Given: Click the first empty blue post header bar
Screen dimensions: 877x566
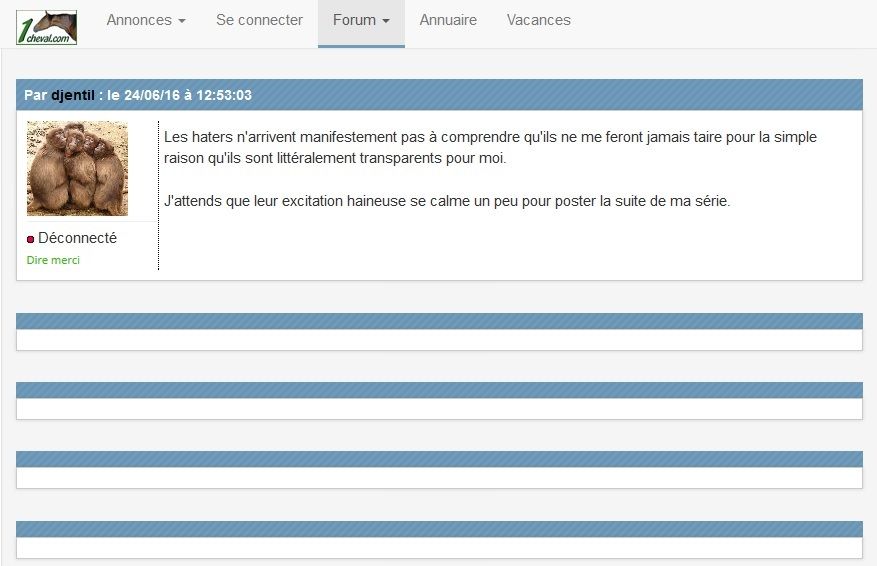Looking at the screenshot, I should coord(439,321).
